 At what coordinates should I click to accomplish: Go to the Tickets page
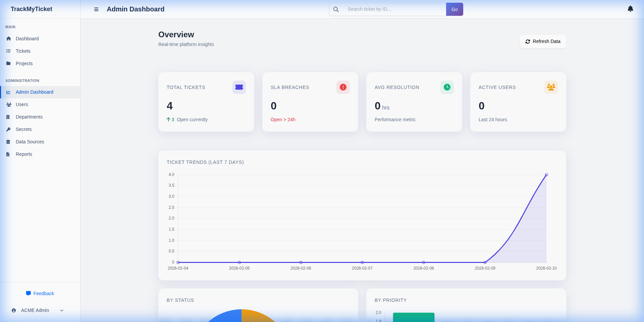[40, 51]
